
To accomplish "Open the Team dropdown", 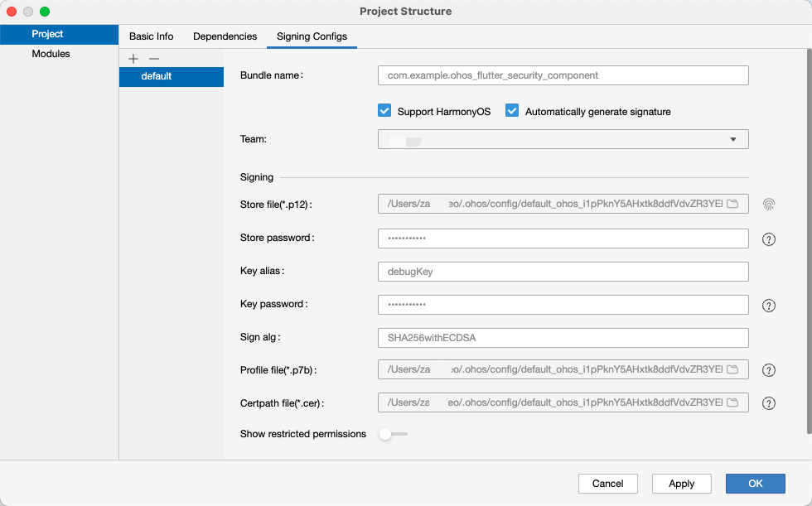I will 563,139.
